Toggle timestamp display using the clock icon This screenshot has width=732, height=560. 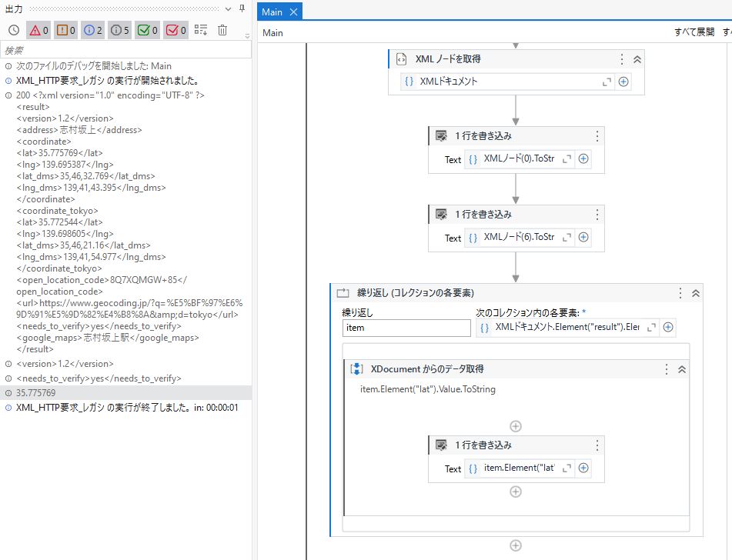click(x=15, y=29)
